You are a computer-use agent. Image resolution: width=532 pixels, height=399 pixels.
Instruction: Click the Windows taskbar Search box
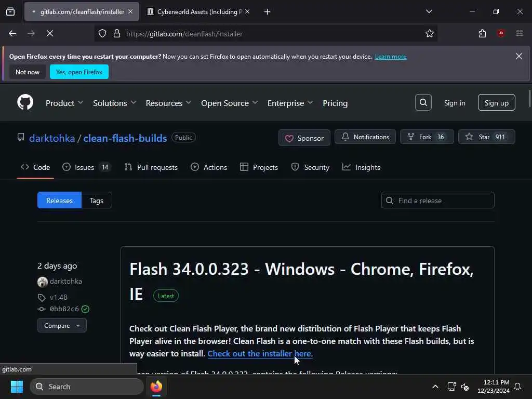click(87, 387)
